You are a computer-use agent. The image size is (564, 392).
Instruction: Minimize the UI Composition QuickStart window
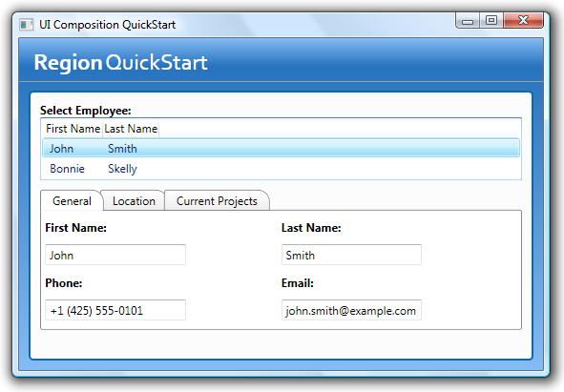click(x=468, y=21)
